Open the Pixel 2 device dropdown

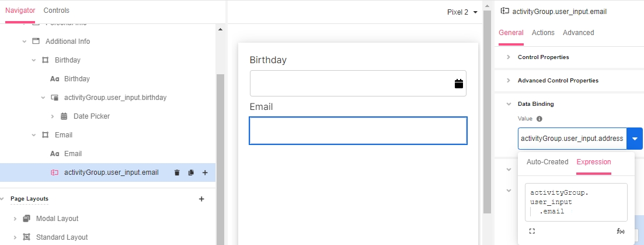(462, 12)
